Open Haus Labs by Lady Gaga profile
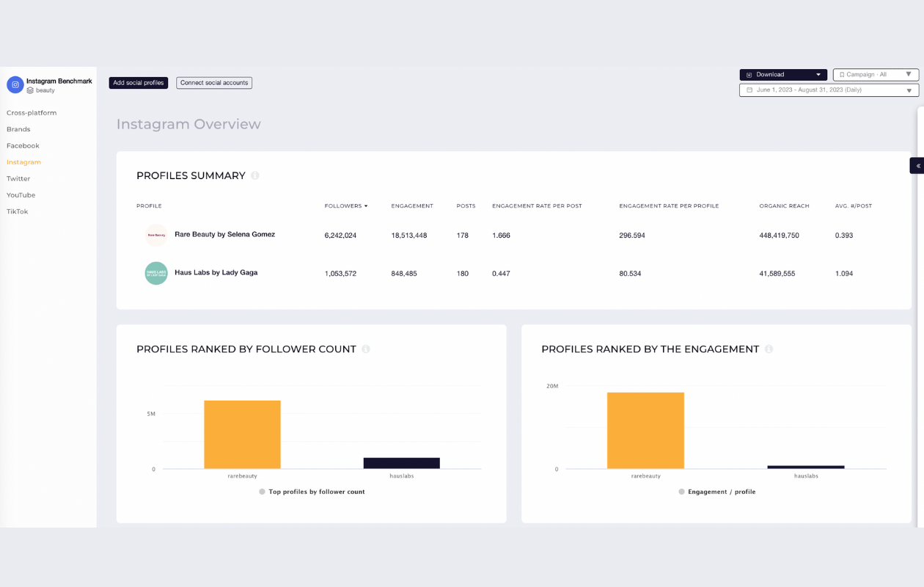Screen dimensions: 924x587 pyautogui.click(x=216, y=273)
